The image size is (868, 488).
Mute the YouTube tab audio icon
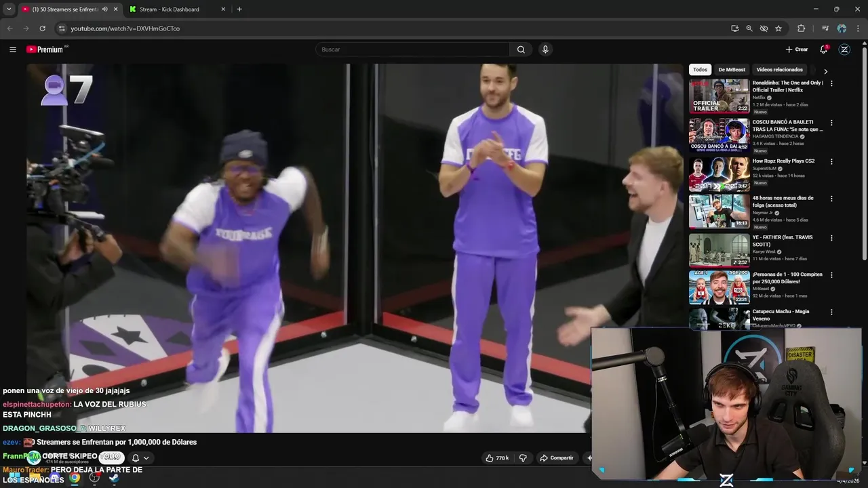104,9
